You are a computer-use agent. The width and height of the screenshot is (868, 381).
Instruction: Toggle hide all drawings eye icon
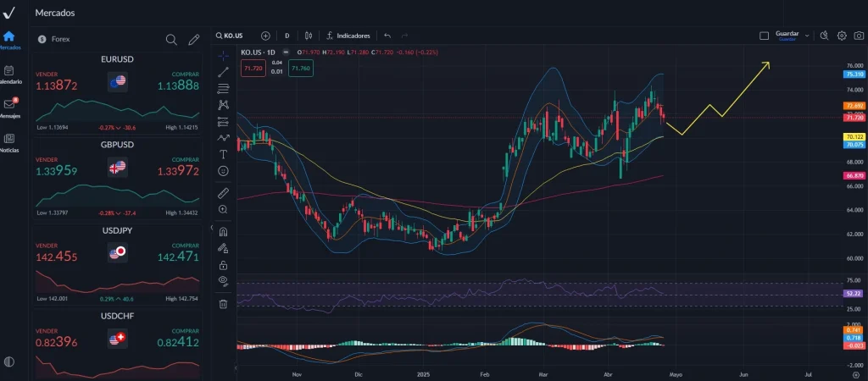223,280
